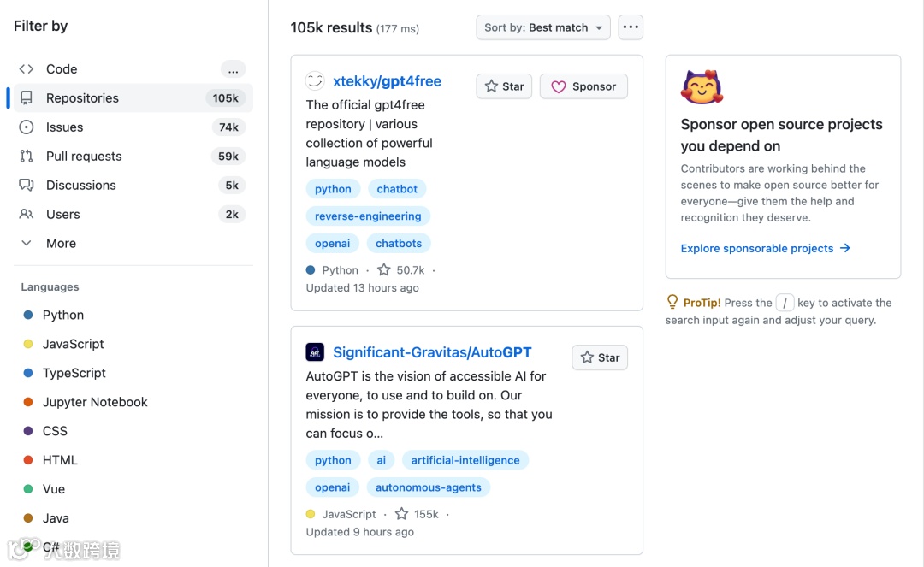Open the Sort by Best match dropdown
Screen dimensions: 924x567
pos(543,27)
